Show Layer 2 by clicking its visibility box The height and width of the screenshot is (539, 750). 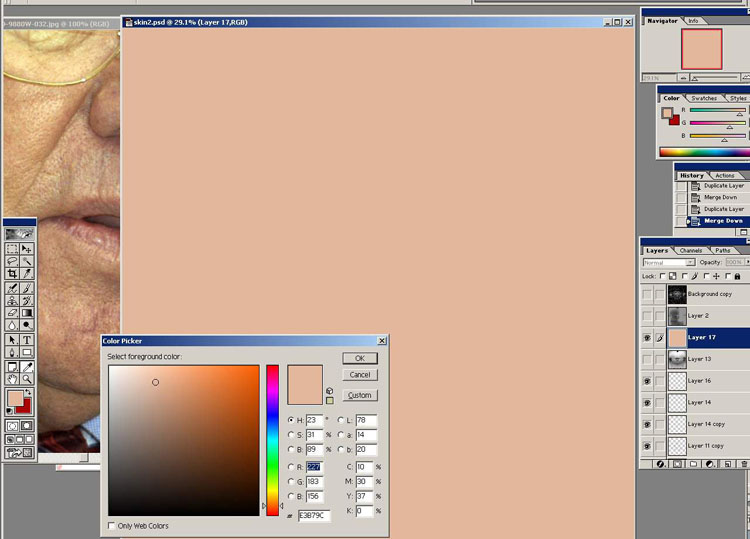pos(647,315)
